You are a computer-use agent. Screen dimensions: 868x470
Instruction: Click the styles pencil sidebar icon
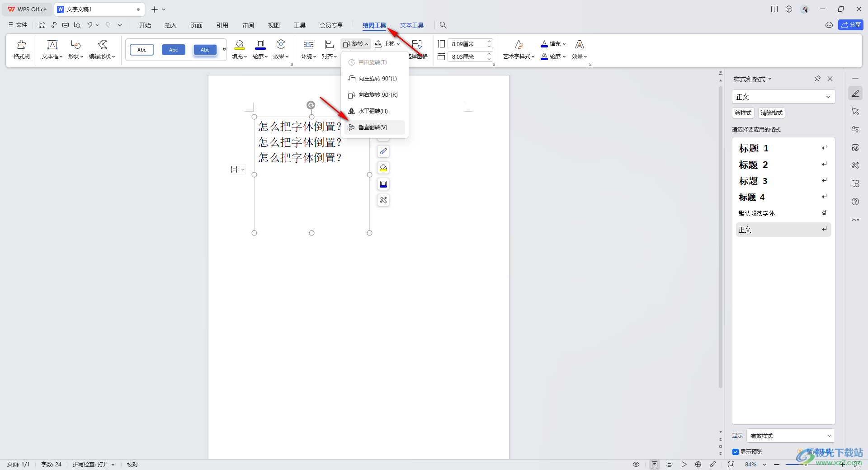coord(855,93)
